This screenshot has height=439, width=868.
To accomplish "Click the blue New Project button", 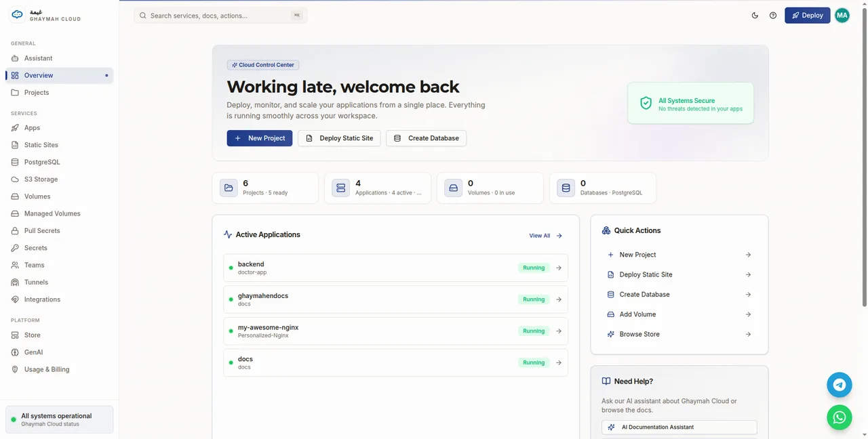I will point(260,138).
